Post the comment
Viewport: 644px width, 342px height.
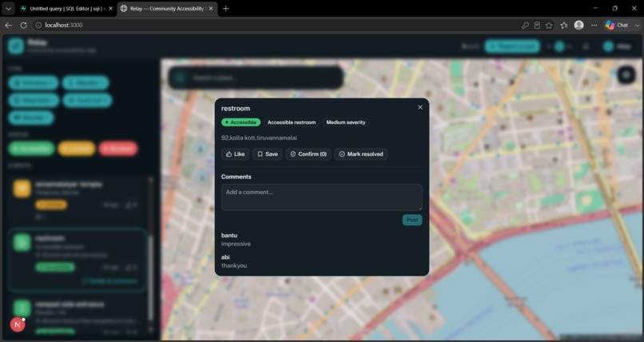pyautogui.click(x=412, y=220)
